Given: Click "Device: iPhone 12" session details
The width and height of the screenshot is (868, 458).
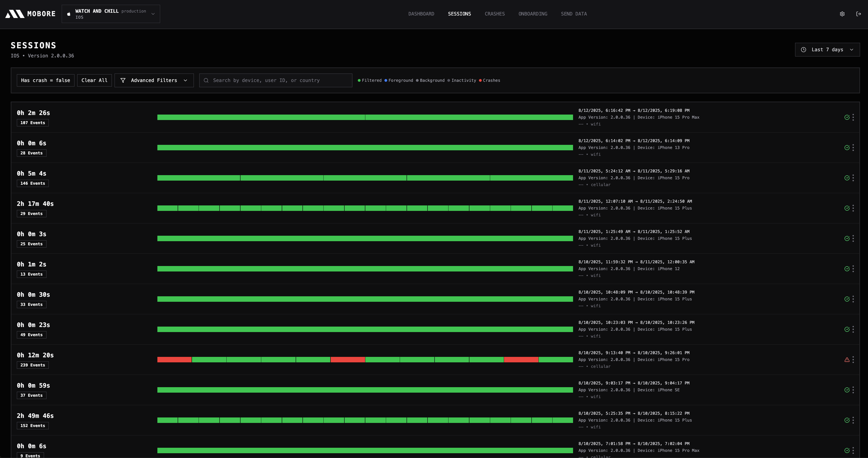Looking at the screenshot, I should (658, 269).
